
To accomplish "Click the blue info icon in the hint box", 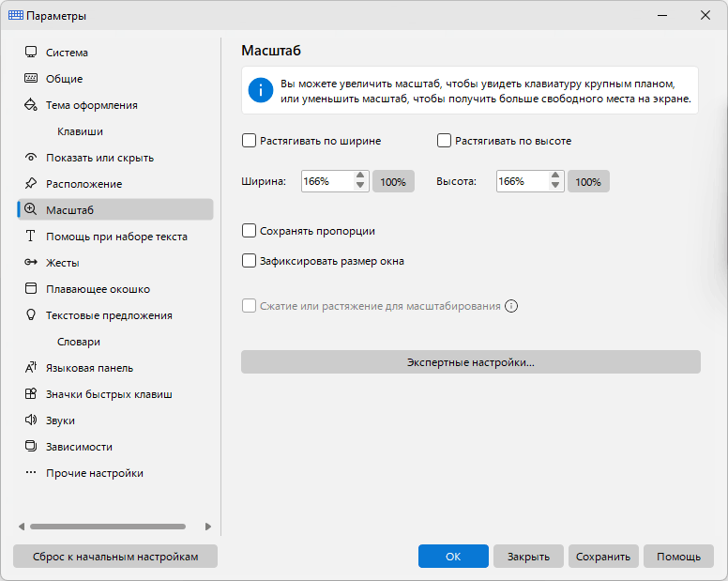I will [x=261, y=90].
